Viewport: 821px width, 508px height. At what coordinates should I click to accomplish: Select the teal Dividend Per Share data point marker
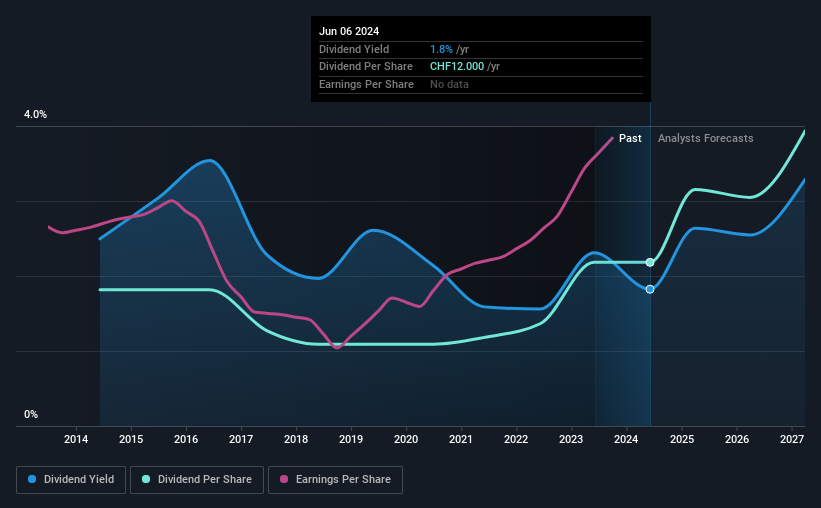pos(650,262)
